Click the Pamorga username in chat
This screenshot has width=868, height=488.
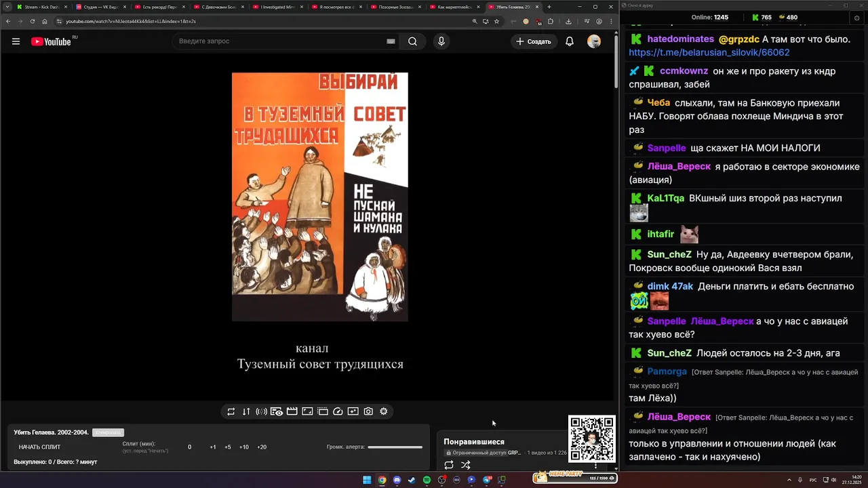click(667, 371)
